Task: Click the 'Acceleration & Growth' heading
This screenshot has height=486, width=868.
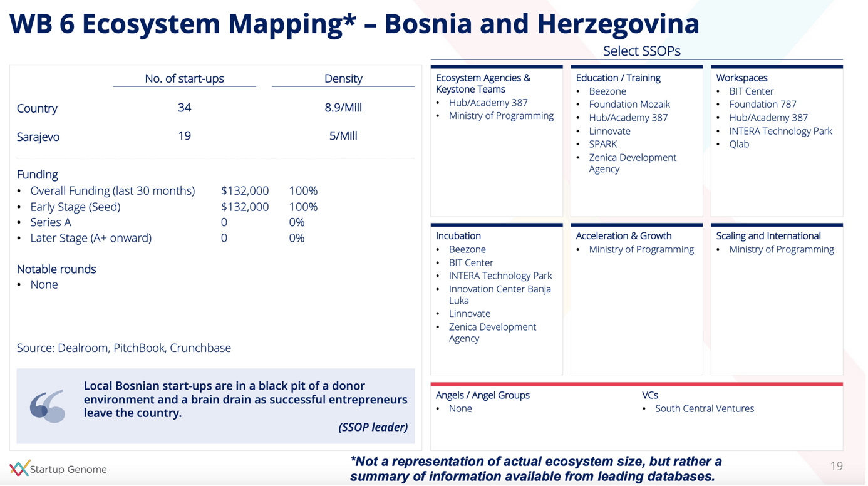Action: 624,236
